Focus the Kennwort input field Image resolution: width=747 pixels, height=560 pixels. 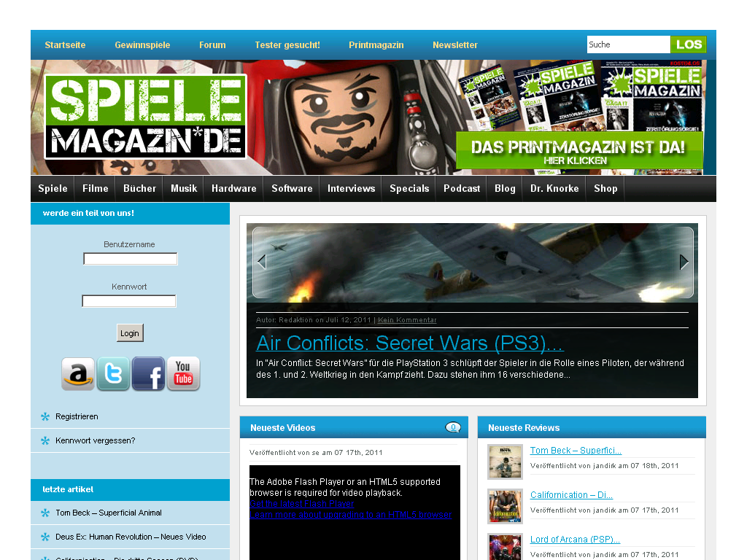click(x=129, y=301)
